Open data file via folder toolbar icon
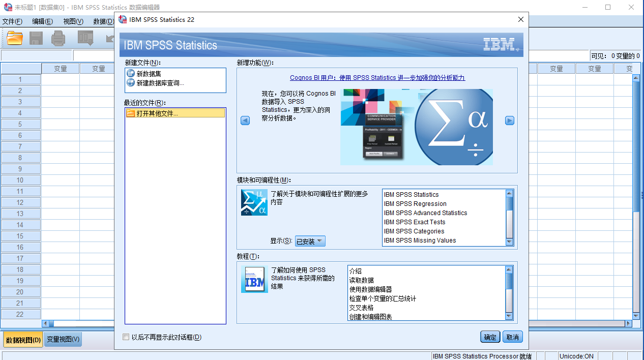 (x=15, y=38)
